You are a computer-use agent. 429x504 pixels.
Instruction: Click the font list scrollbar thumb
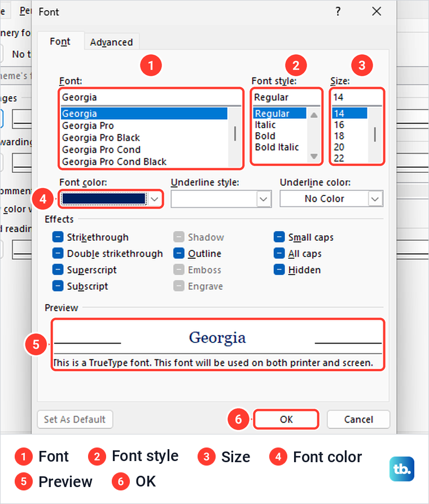(x=235, y=133)
